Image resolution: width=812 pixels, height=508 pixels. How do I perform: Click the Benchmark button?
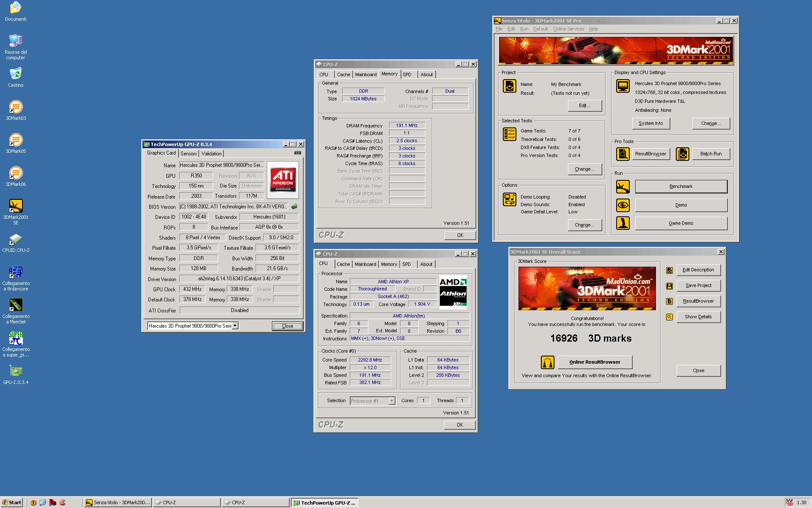681,186
